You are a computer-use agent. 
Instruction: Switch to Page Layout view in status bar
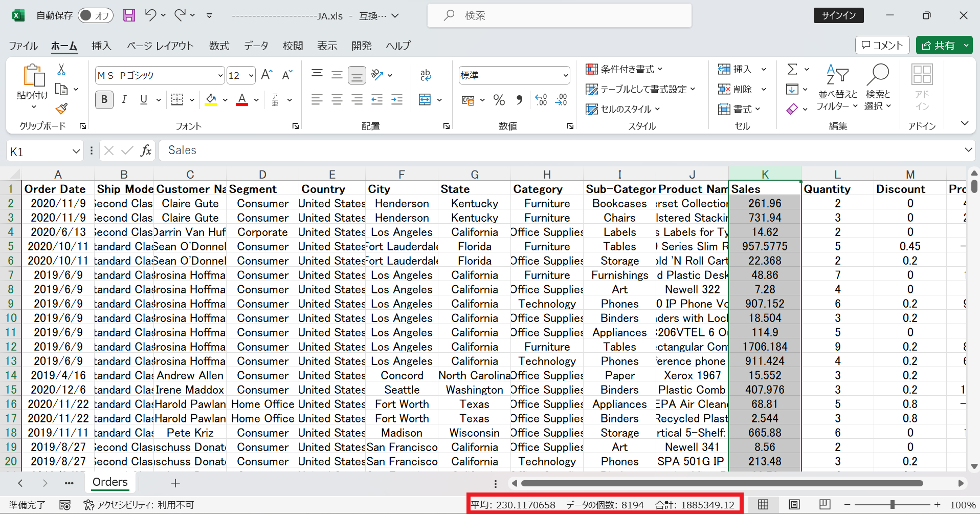[794, 504]
